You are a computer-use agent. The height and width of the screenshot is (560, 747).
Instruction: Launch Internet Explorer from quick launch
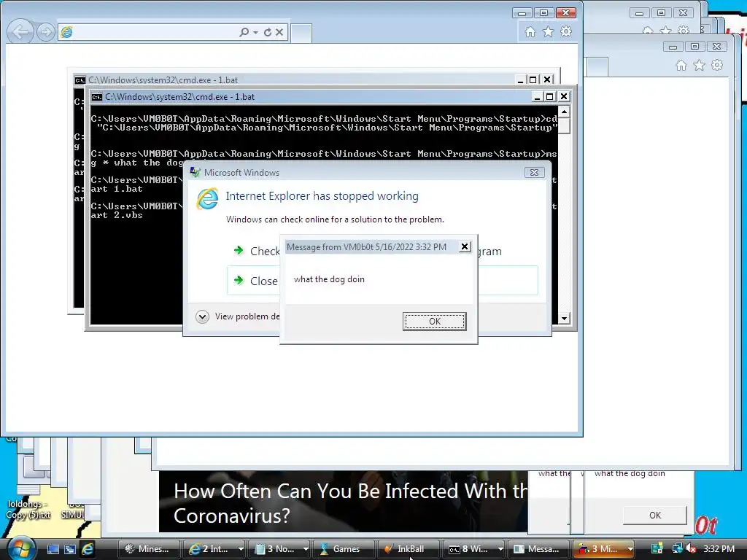pos(88,549)
